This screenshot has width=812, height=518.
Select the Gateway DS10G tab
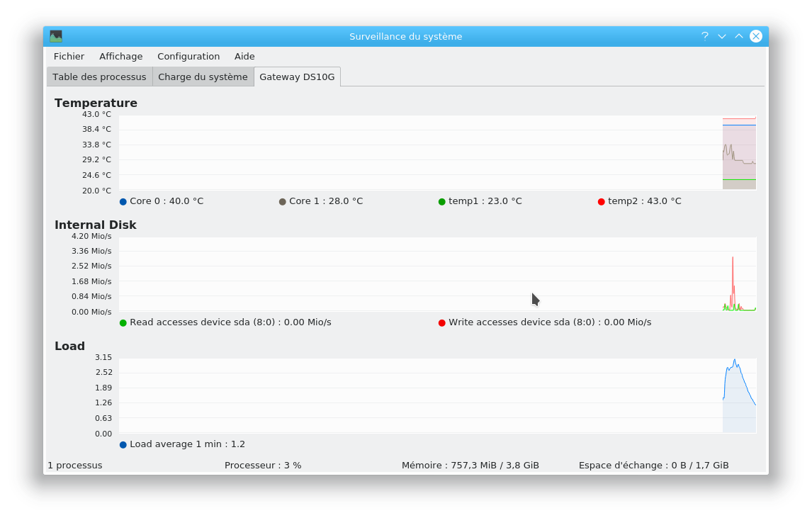(298, 77)
